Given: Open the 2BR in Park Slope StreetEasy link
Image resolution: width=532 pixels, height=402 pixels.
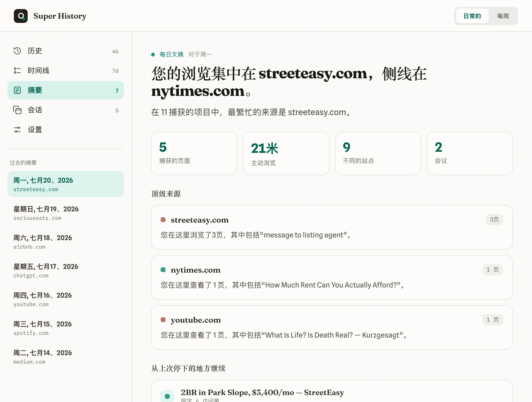Looking at the screenshot, I should click(x=262, y=392).
